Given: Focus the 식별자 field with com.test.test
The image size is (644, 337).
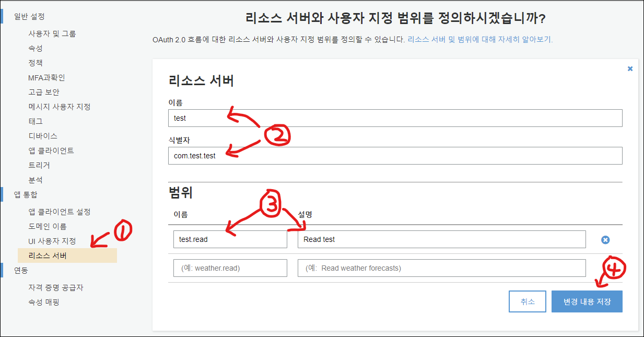Looking at the screenshot, I should tap(395, 156).
